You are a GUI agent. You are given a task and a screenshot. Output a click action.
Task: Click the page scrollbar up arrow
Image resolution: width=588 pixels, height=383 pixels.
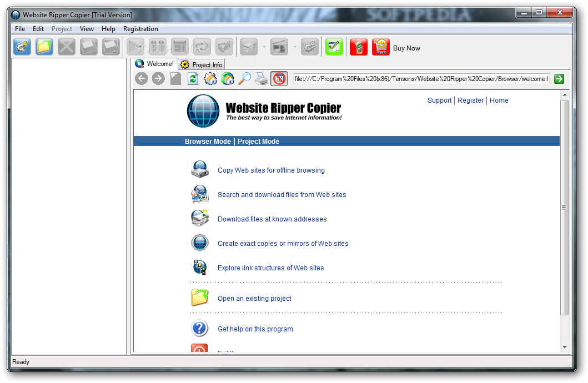(565, 95)
